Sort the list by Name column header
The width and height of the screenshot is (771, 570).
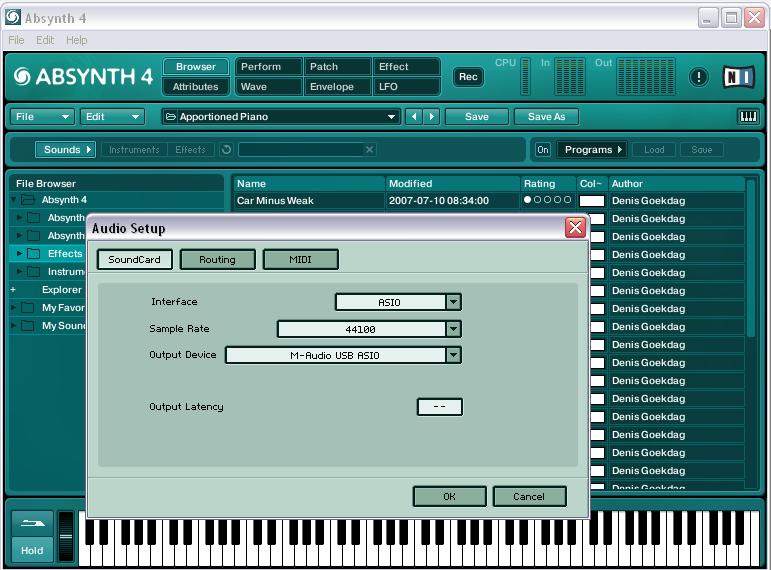point(309,183)
